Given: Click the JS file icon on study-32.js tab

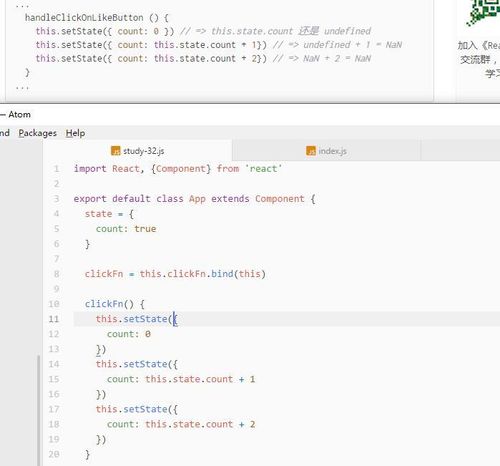Looking at the screenshot, I should 115,151.
